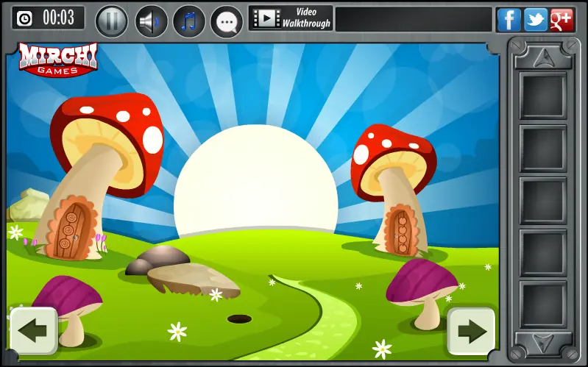Open the Video Walkthrough link
This screenshot has height=367, width=588.
click(x=291, y=18)
